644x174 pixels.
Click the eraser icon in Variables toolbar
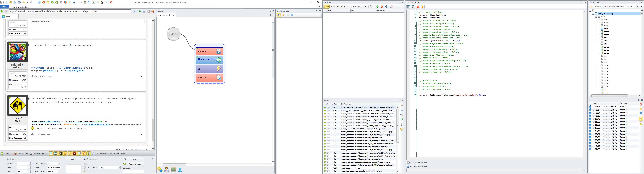tap(391, 7)
